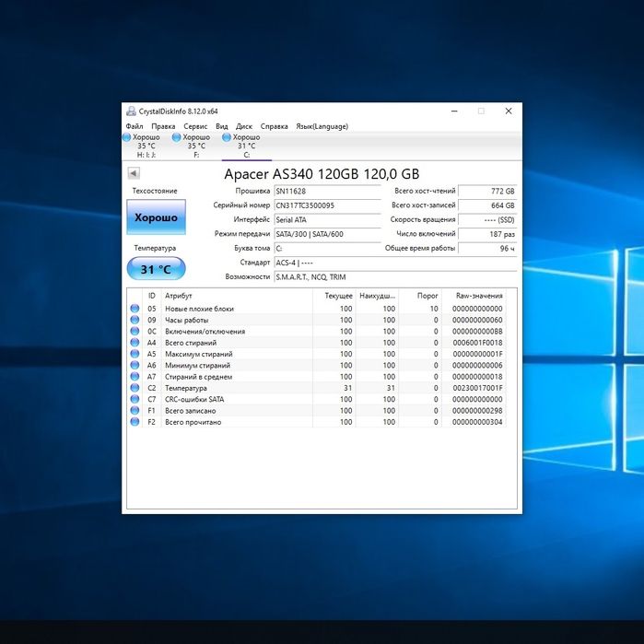Click the 31 °C temperature button
Image resolution: width=644 pixels, height=644 pixels.
coord(156,269)
